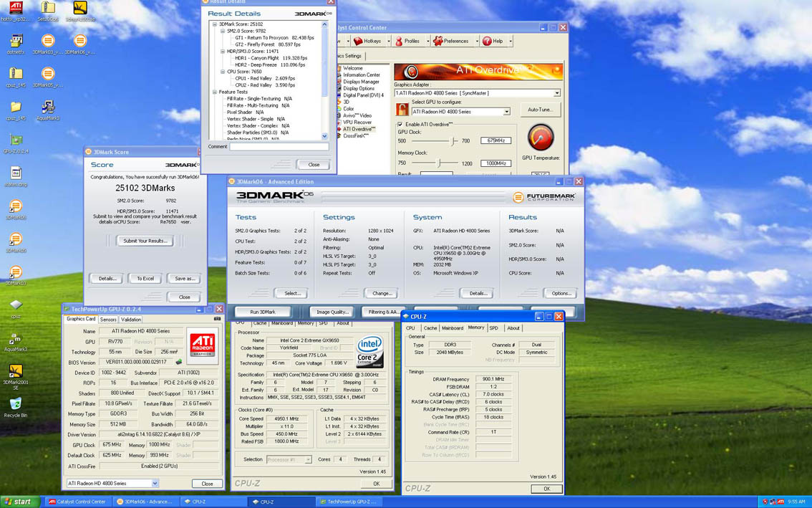
Task: Click the Futuremark logo in 3DMark06
Action: 544,198
